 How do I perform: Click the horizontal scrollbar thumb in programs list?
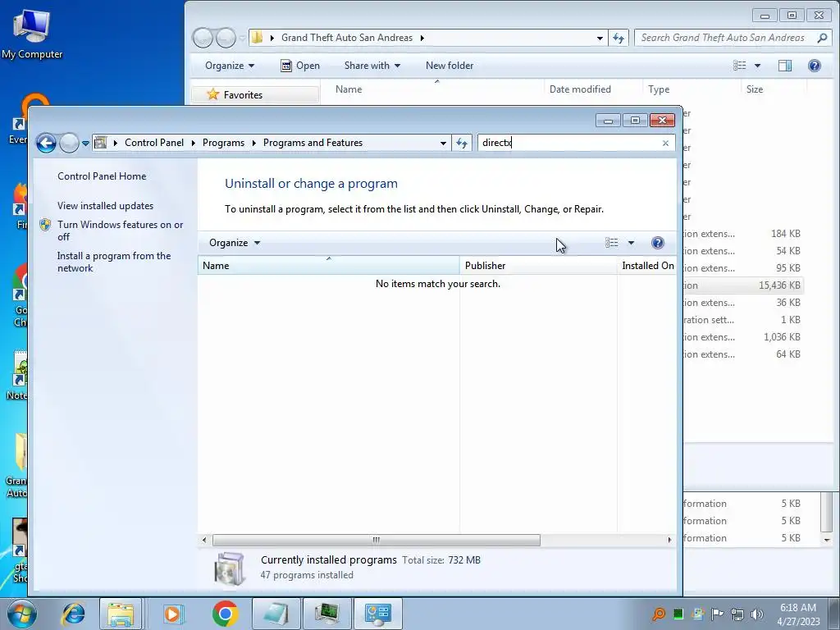pos(376,540)
